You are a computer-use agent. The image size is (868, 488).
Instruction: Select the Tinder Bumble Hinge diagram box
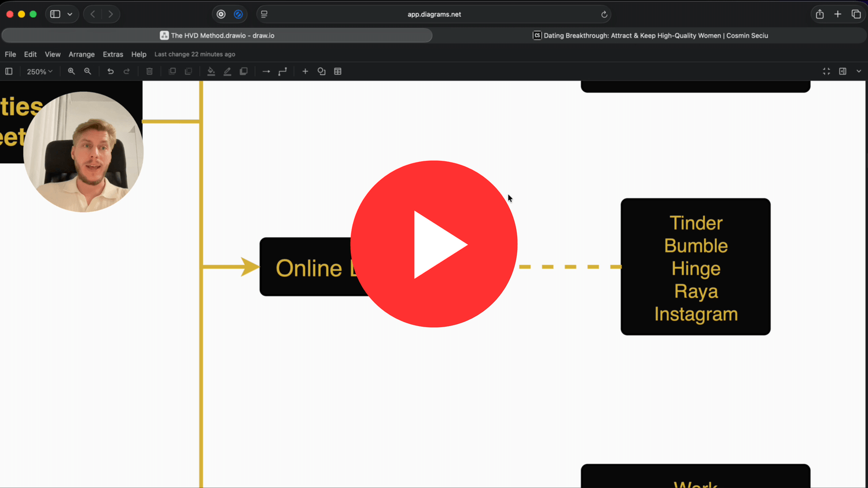(696, 267)
